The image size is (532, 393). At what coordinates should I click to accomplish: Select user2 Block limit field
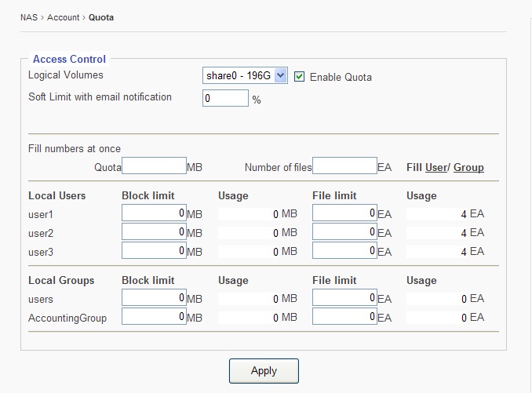(x=154, y=232)
